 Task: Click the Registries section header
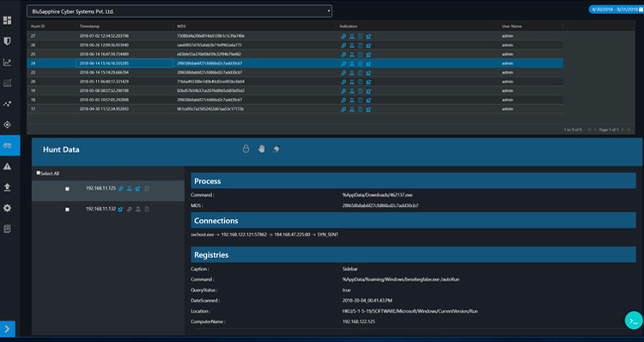(x=413, y=254)
